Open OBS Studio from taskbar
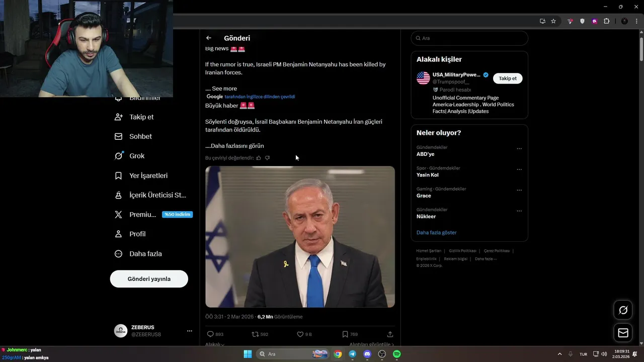 pyautogui.click(x=382, y=354)
